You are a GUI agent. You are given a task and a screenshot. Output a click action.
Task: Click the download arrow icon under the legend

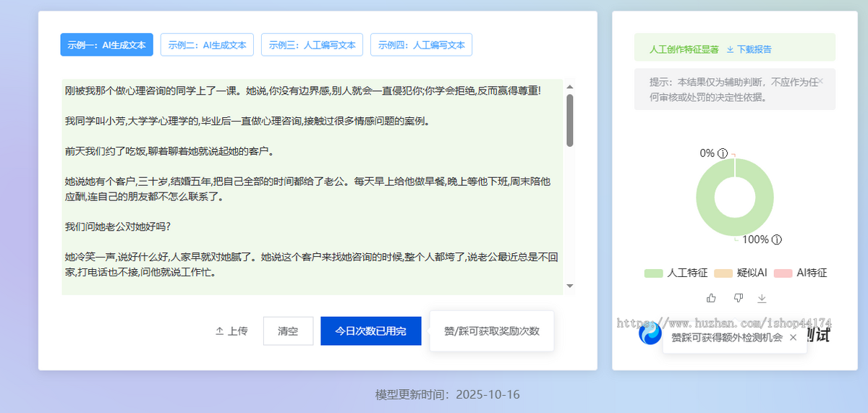(762, 298)
